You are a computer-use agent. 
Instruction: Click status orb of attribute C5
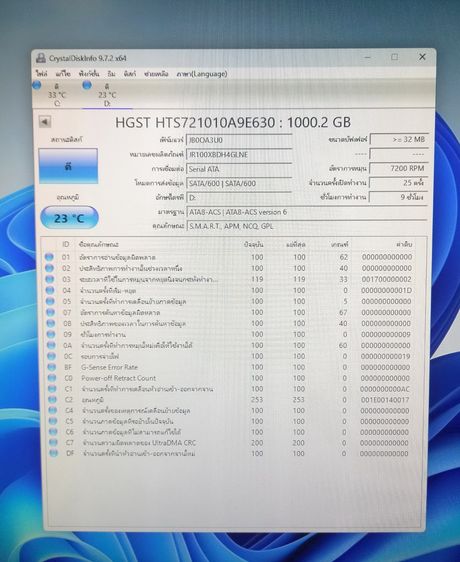point(53,421)
